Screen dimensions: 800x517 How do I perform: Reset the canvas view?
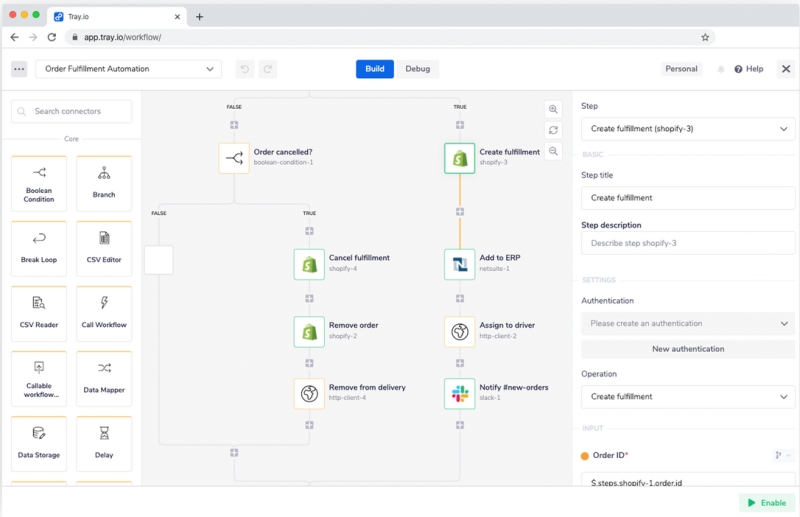tap(553, 130)
